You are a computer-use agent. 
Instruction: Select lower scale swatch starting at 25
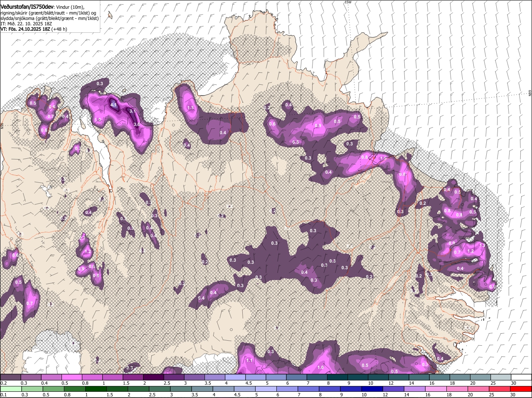point(500,389)
